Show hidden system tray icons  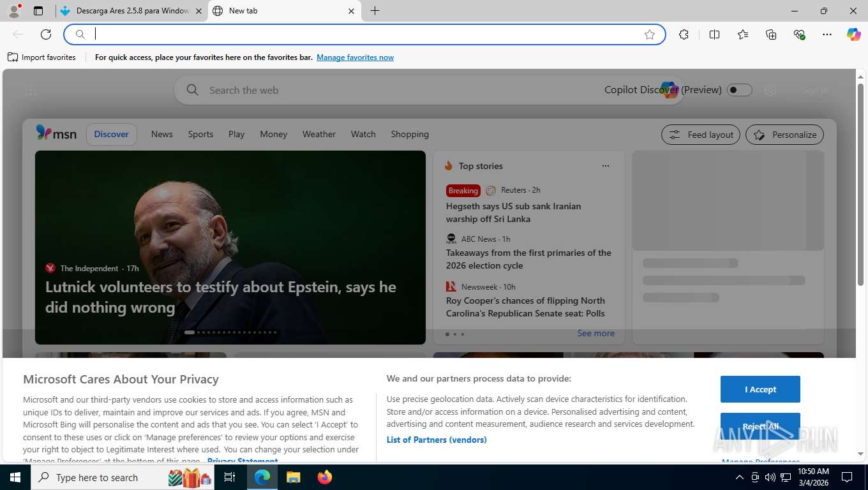(x=740, y=477)
